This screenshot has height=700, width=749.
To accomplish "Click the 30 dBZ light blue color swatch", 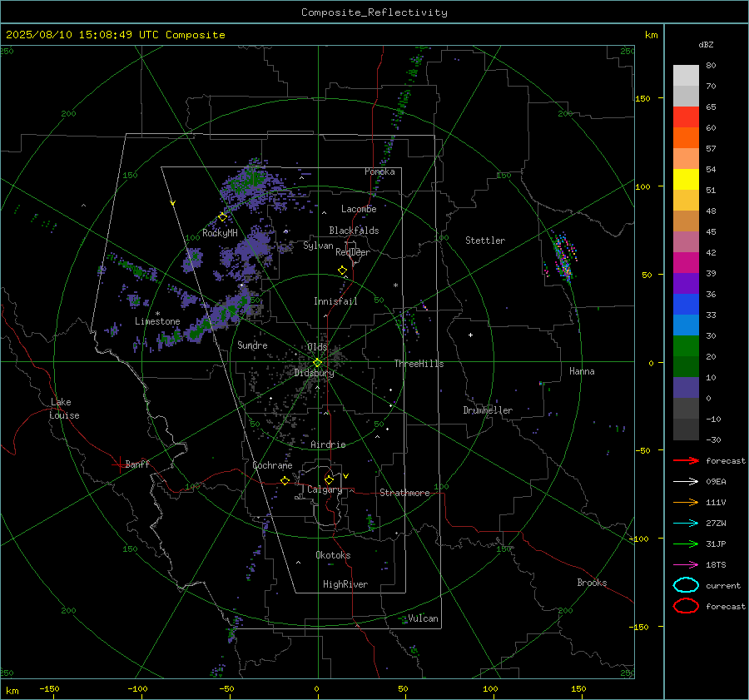I will 686,325.
